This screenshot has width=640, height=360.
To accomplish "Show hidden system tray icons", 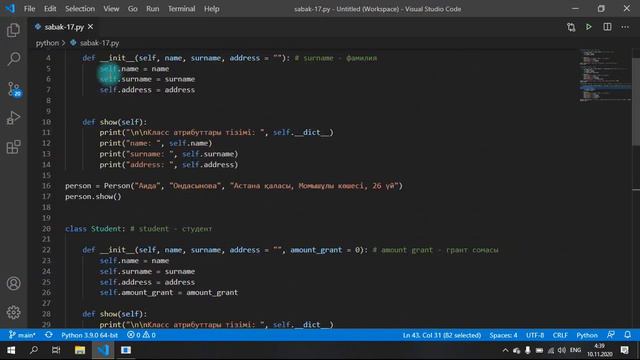I will pos(505,350).
